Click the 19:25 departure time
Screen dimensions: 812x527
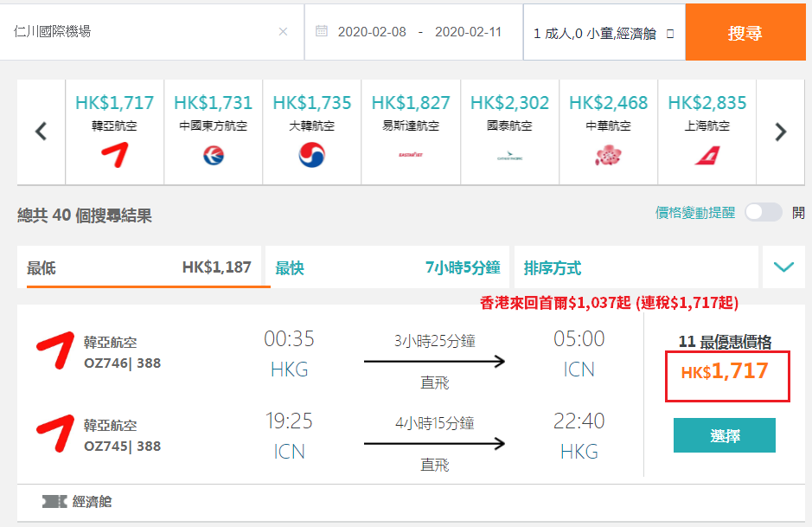click(289, 421)
